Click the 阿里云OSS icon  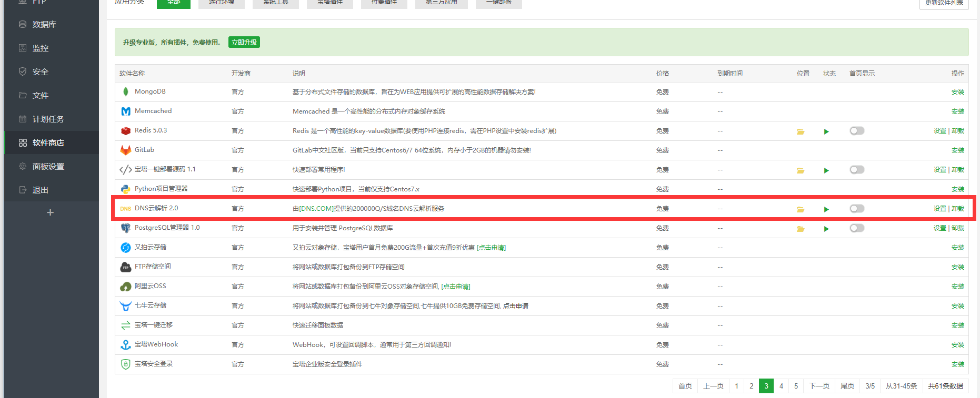[x=125, y=286]
